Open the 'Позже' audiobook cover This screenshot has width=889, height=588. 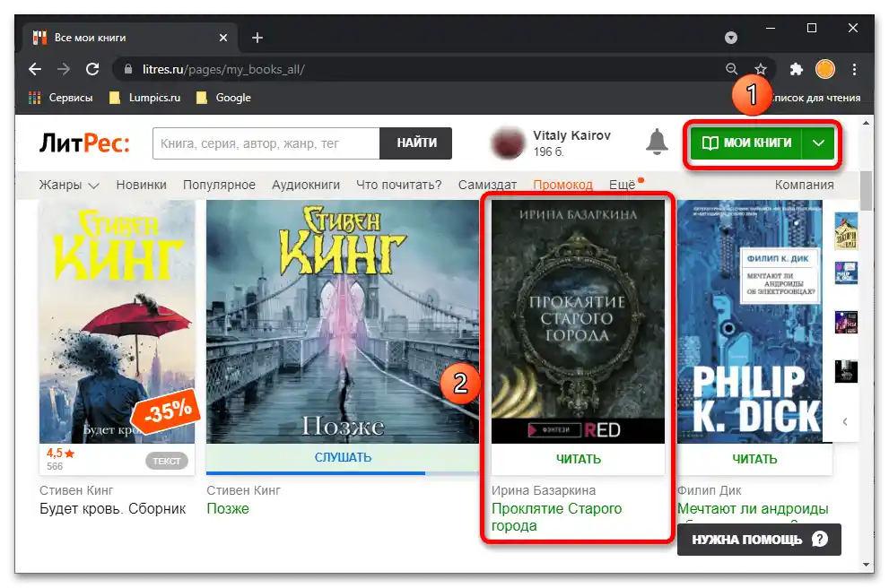(x=343, y=321)
